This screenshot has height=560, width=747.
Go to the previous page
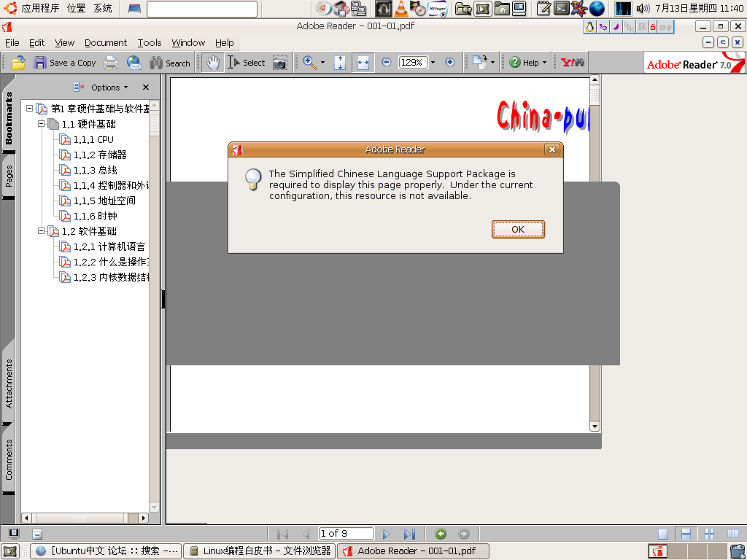tap(306, 534)
